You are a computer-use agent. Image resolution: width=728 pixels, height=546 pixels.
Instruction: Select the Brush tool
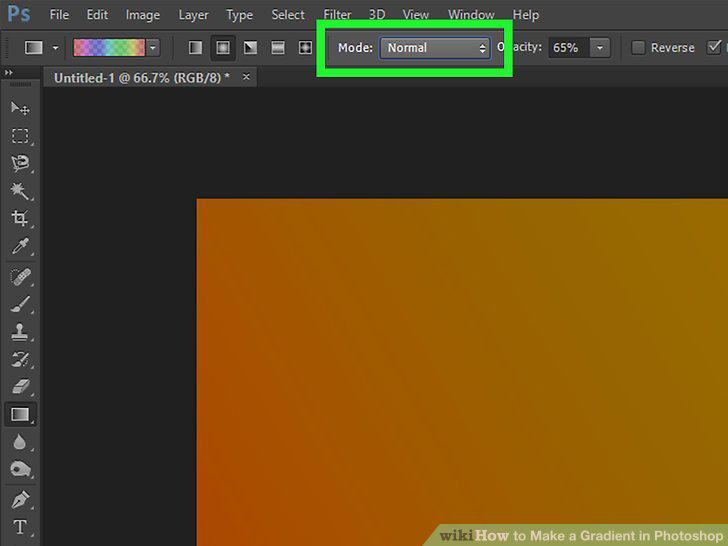point(20,305)
